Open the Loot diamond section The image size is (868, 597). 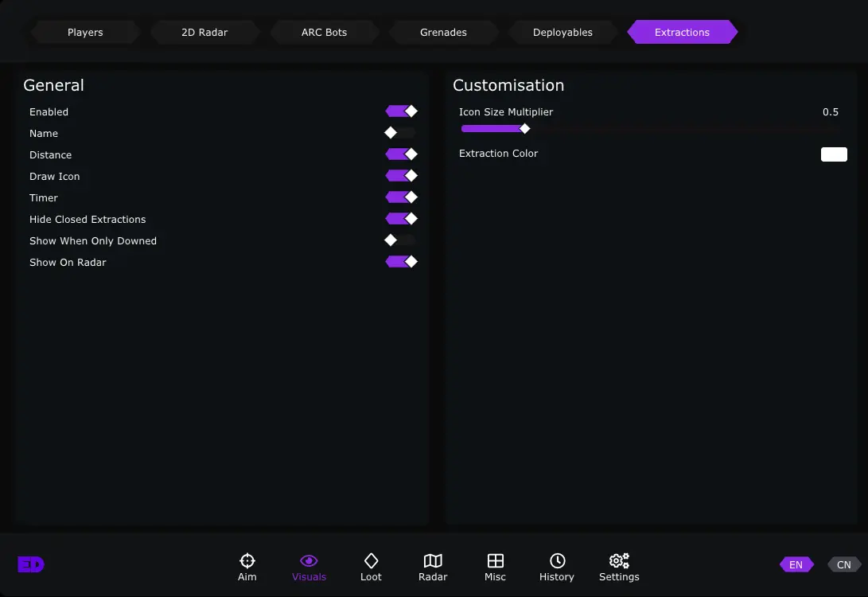pyautogui.click(x=371, y=567)
